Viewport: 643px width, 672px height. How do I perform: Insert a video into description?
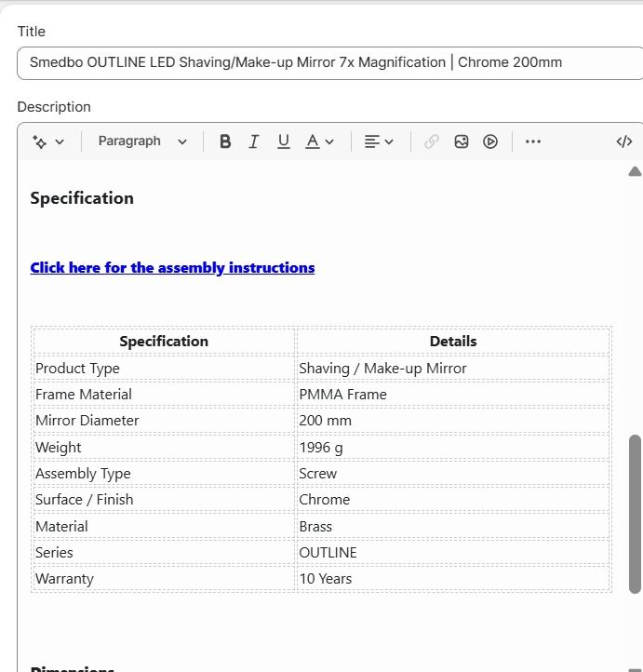coord(490,141)
